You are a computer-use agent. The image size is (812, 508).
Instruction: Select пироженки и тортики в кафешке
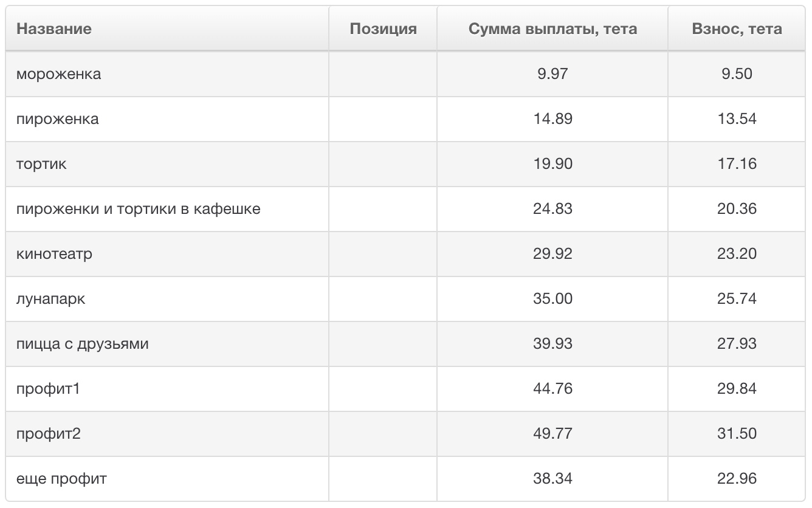[138, 209]
